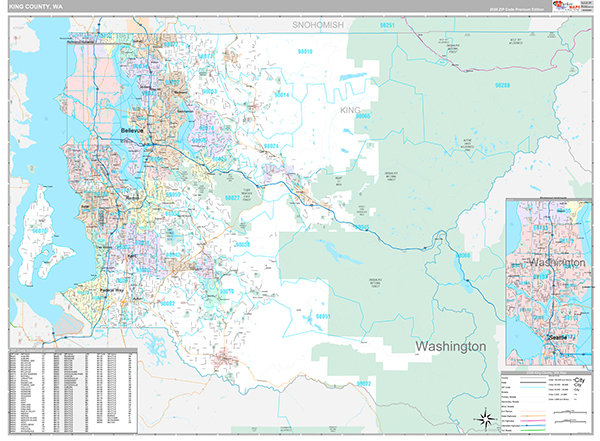The height and width of the screenshot is (441, 600).
Task: Click ZIP code label 98074
Action: 207,128
